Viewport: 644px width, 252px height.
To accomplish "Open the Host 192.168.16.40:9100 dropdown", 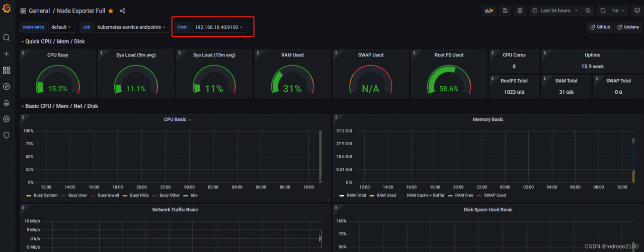I will click(219, 27).
